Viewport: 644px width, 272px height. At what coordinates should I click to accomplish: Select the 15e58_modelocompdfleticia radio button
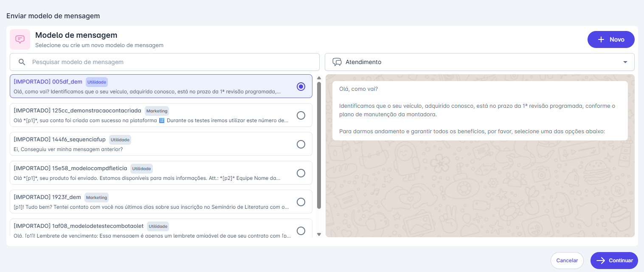point(301,173)
